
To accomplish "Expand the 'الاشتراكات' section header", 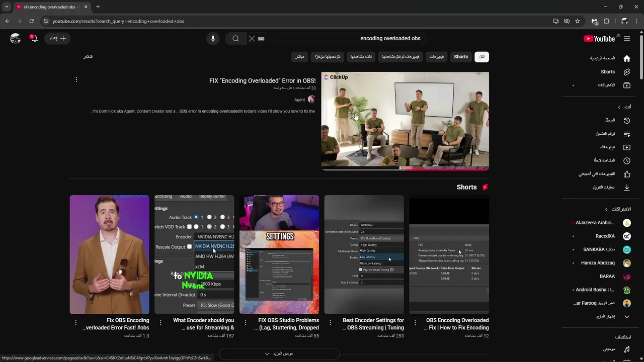I will [x=617, y=209].
